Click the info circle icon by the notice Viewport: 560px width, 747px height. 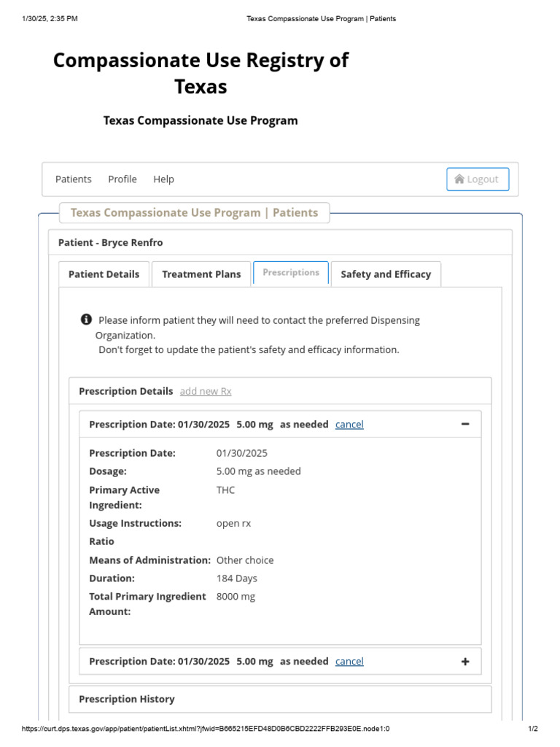pos(86,320)
